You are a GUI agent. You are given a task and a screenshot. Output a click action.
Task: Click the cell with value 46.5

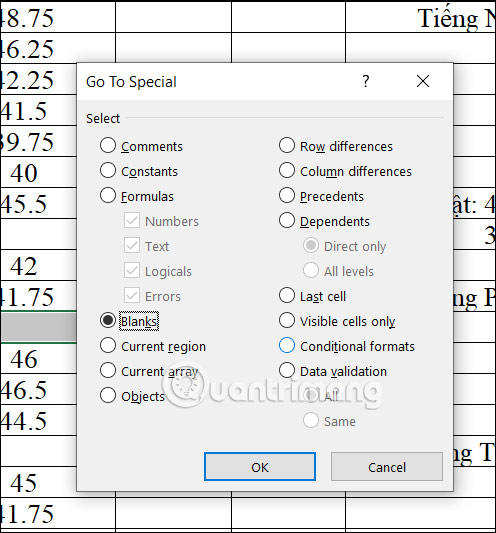38,389
